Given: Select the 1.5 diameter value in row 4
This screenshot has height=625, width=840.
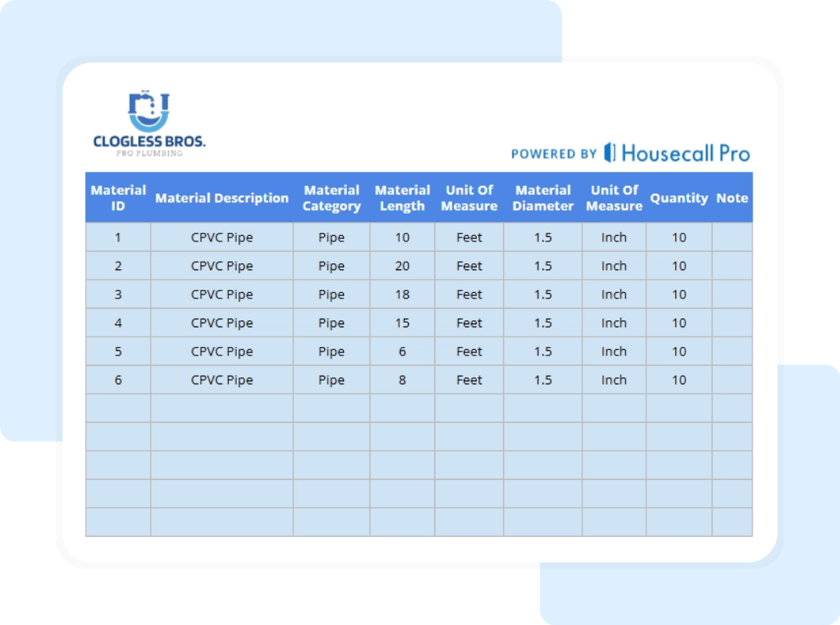Looking at the screenshot, I should [x=543, y=323].
